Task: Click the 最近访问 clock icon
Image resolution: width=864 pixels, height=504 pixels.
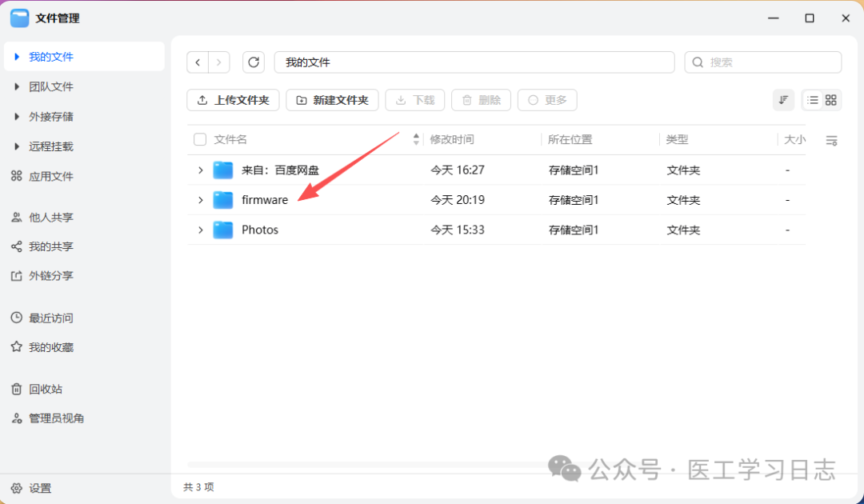Action: (x=16, y=318)
